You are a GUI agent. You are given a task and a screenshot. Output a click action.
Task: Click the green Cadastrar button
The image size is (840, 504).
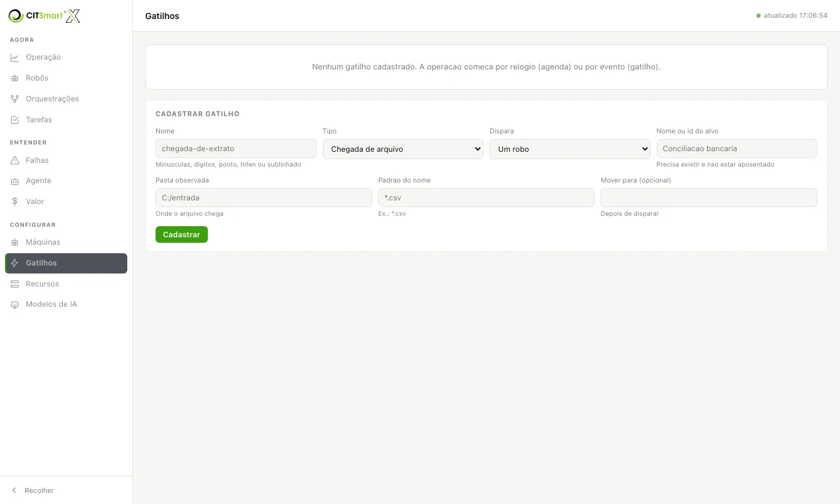181,235
